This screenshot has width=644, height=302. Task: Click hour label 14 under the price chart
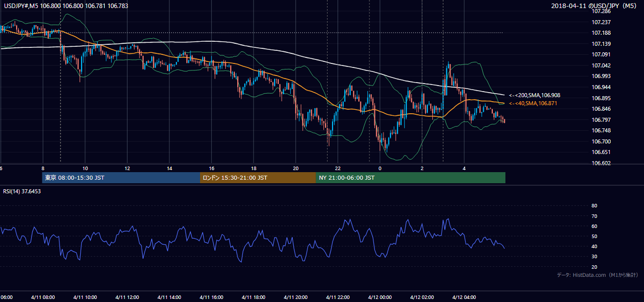coord(170,168)
